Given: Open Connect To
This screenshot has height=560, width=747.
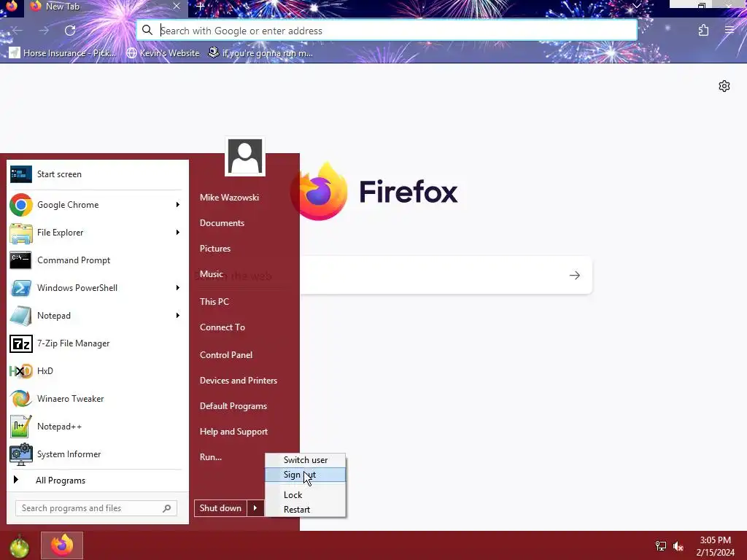Looking at the screenshot, I should tap(222, 327).
